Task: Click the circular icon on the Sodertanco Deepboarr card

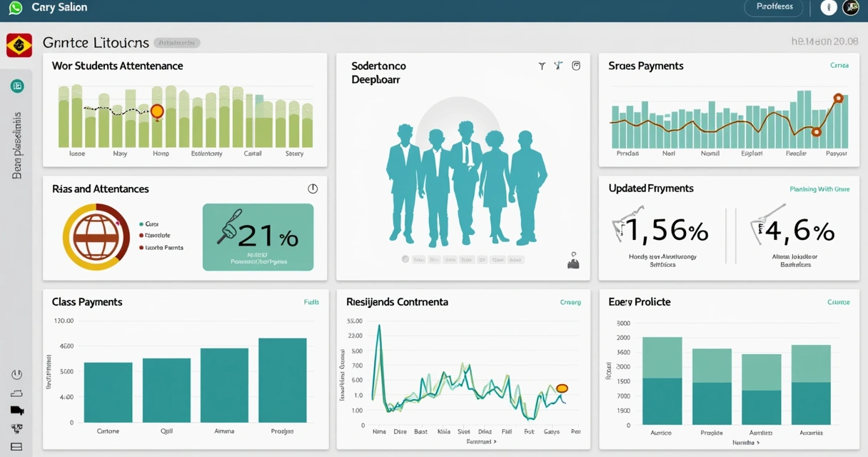Action: pos(576,66)
